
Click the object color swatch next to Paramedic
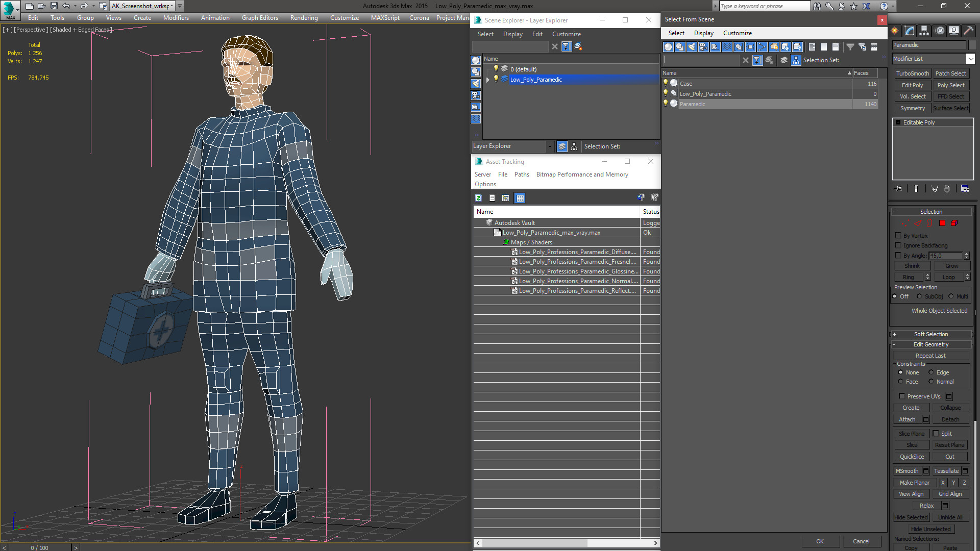(972, 45)
